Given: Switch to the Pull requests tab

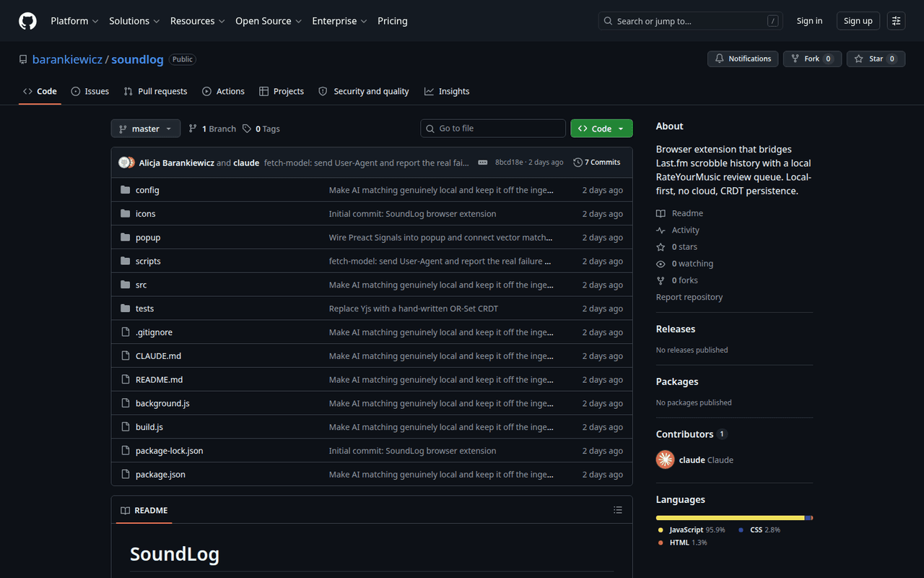Looking at the screenshot, I should 155,91.
